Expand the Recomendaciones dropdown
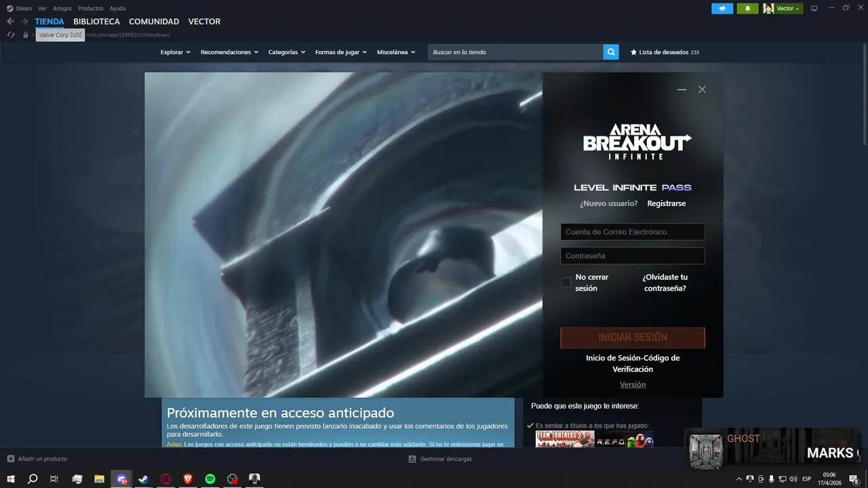 [229, 52]
